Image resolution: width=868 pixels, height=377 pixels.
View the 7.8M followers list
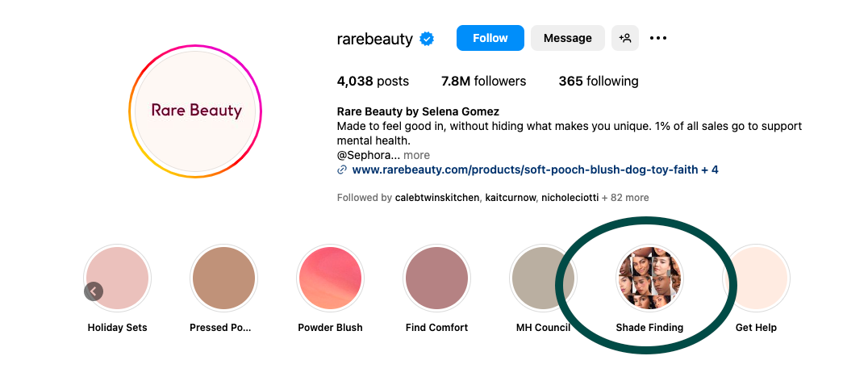pyautogui.click(x=483, y=82)
